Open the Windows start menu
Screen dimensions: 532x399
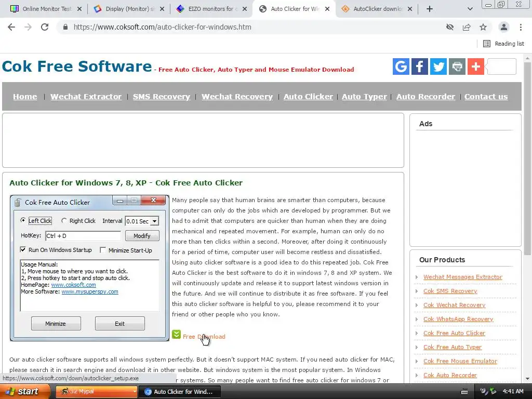tap(24, 392)
